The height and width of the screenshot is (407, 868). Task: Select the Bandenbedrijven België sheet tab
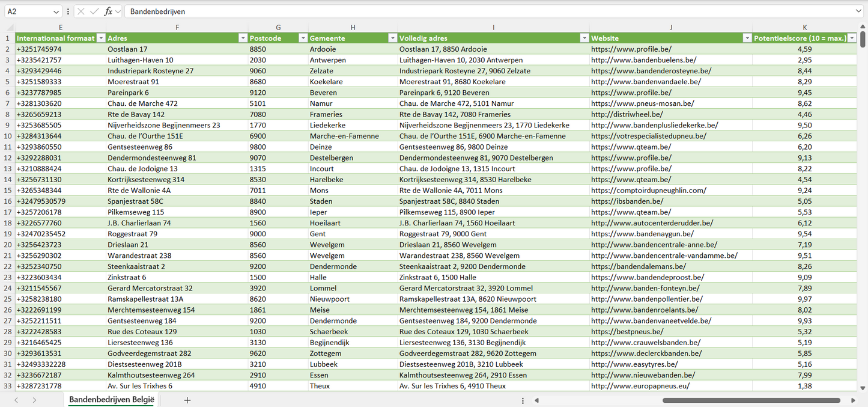click(x=112, y=400)
